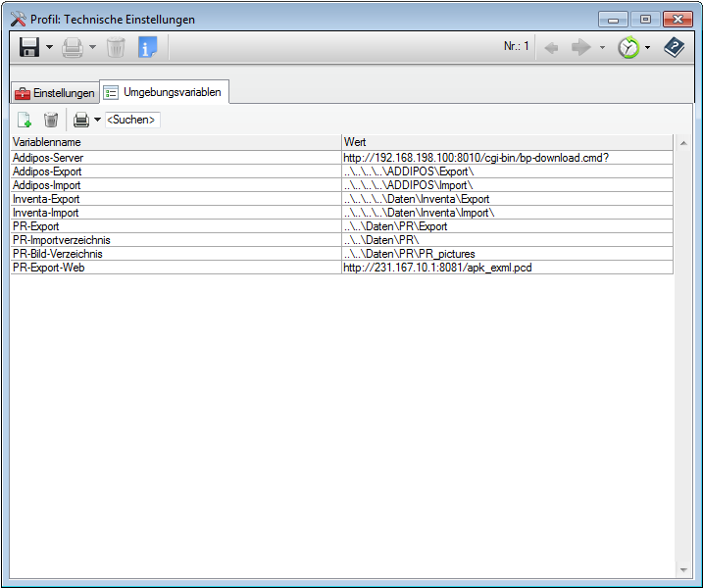Switch to the Einstellungen tab
Viewport: 703px width, 588px height.
(x=55, y=93)
